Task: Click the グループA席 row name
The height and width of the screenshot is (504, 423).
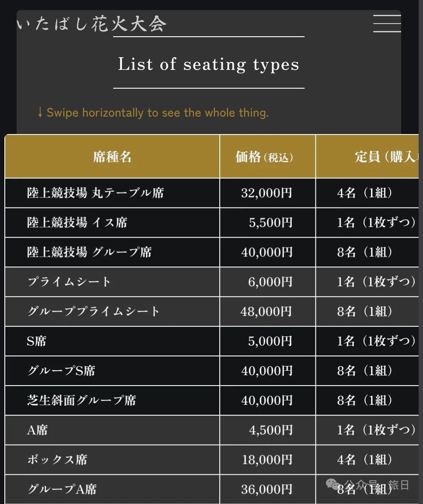Action: click(62, 489)
